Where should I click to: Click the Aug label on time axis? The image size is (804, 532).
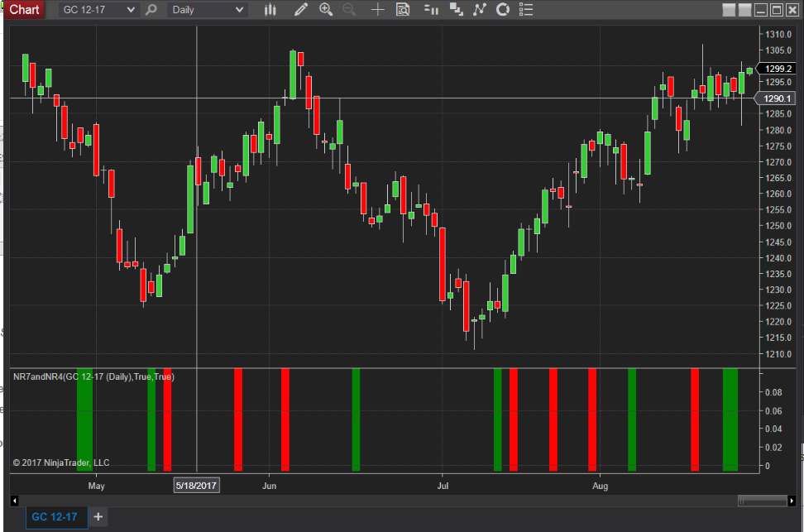pyautogui.click(x=600, y=486)
